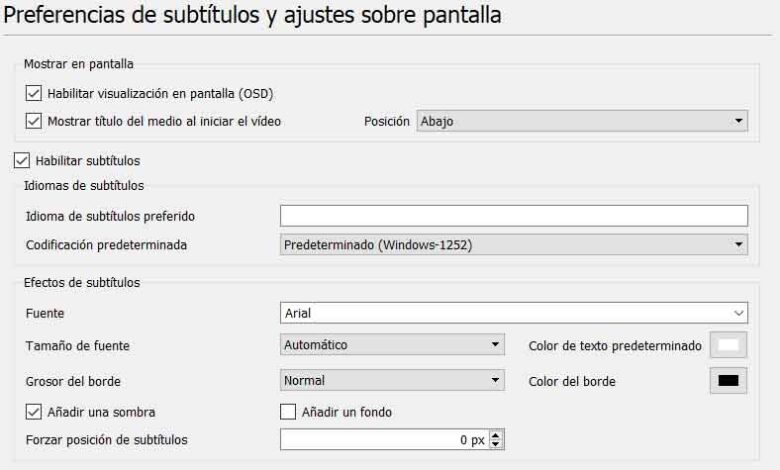Click the Idioma de subtítulos preferido field
Image resolution: width=780 pixels, height=470 pixels.
[514, 215]
